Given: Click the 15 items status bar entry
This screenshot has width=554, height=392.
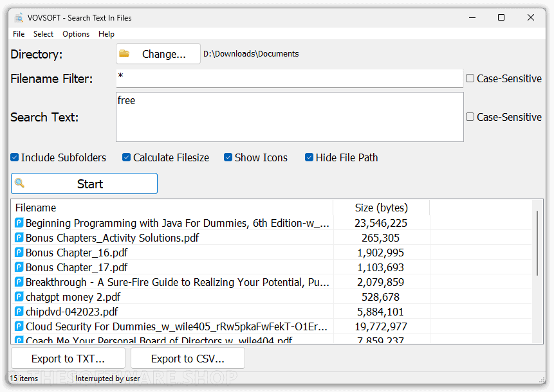Looking at the screenshot, I should point(24,379).
